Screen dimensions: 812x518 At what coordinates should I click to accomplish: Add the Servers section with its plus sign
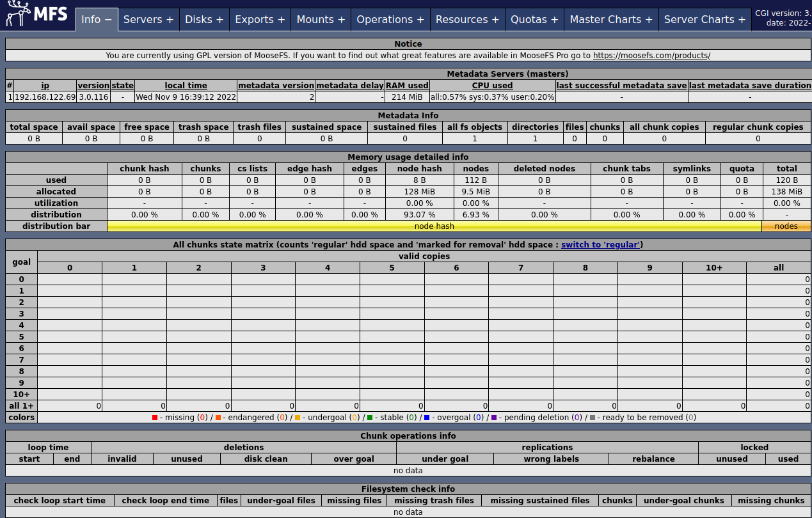pos(170,19)
